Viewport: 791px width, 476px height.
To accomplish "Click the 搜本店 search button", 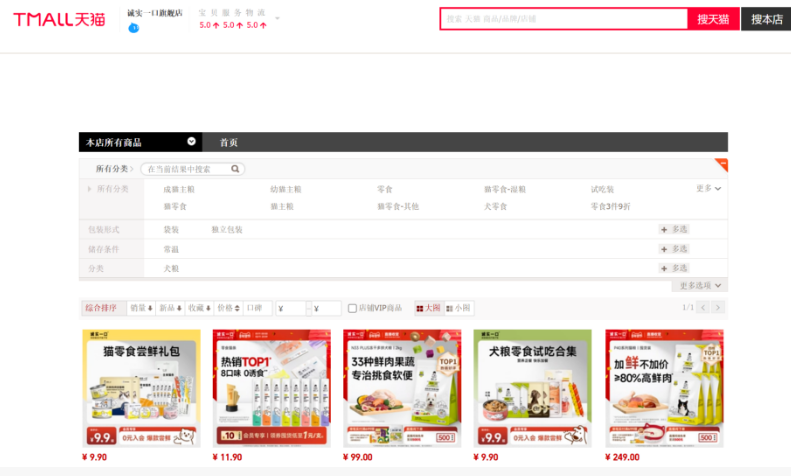I will [766, 19].
